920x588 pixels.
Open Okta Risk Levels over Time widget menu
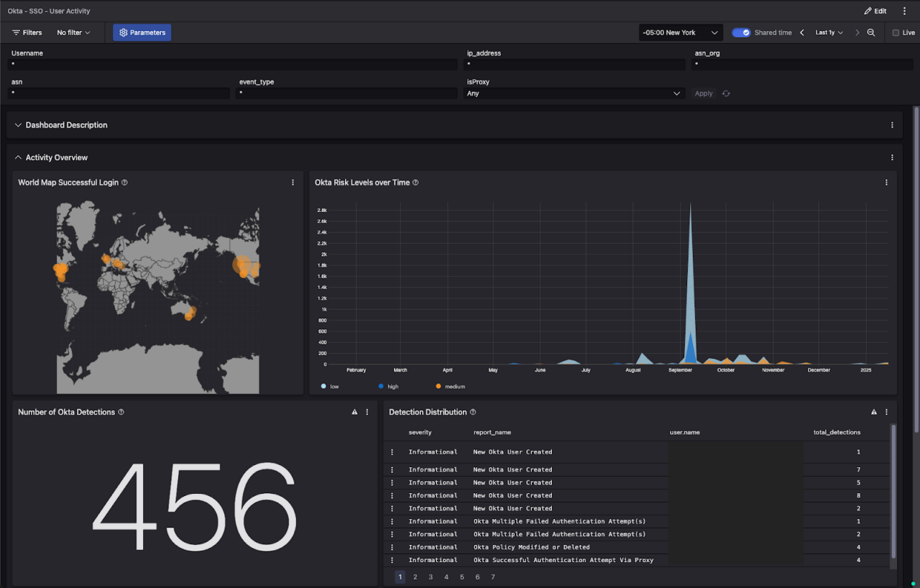(x=886, y=183)
